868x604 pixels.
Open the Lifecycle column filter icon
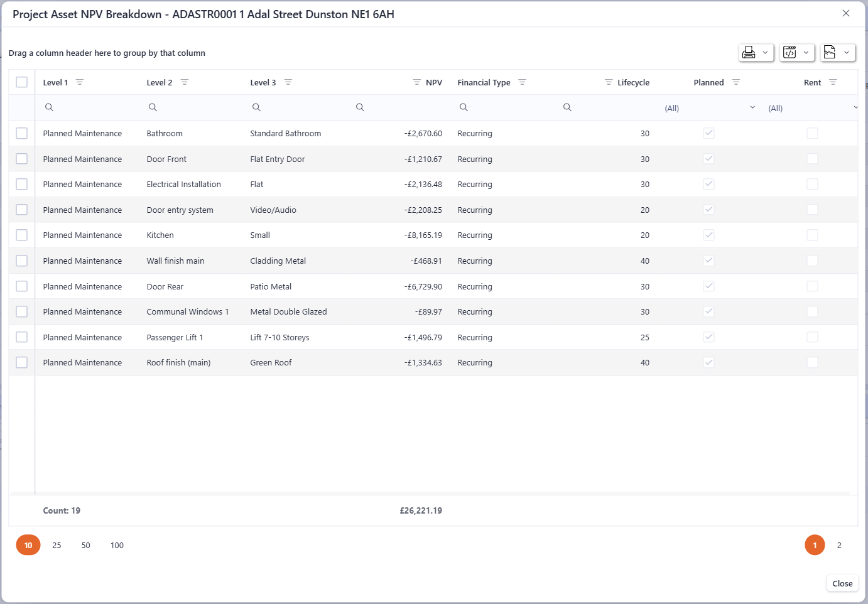pyautogui.click(x=608, y=82)
